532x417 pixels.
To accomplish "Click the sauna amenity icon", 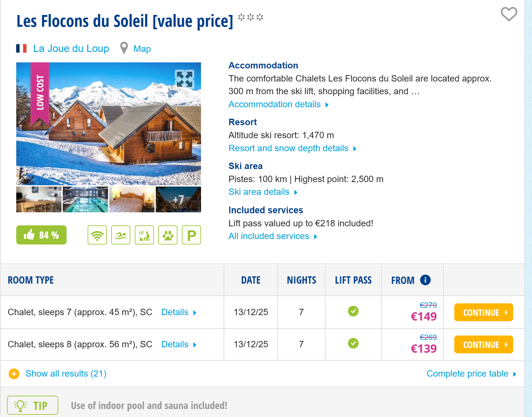I will [144, 235].
